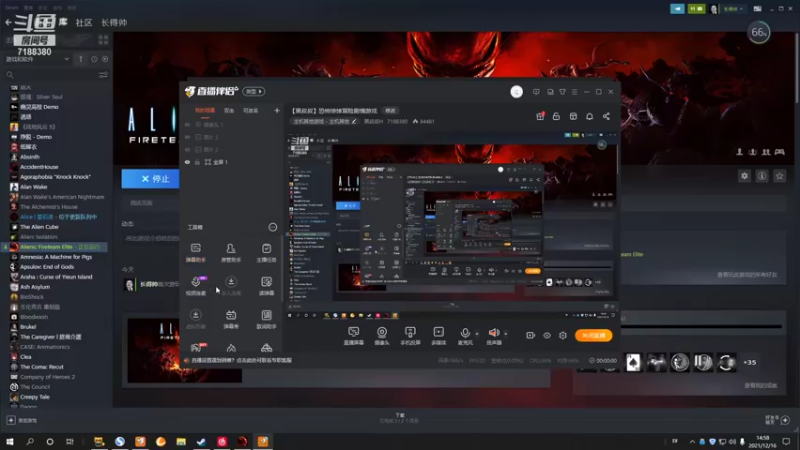Toggle visibility of the 图片 2 source
Viewport: 800px width, 450px height.
tap(187, 149)
